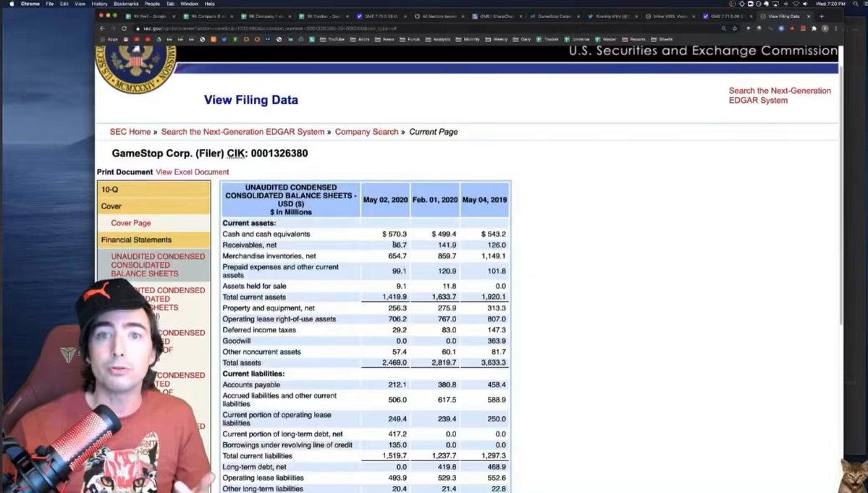Collapse the 10-Q section header
Image resolution: width=868 pixels, height=493 pixels.
pos(154,189)
